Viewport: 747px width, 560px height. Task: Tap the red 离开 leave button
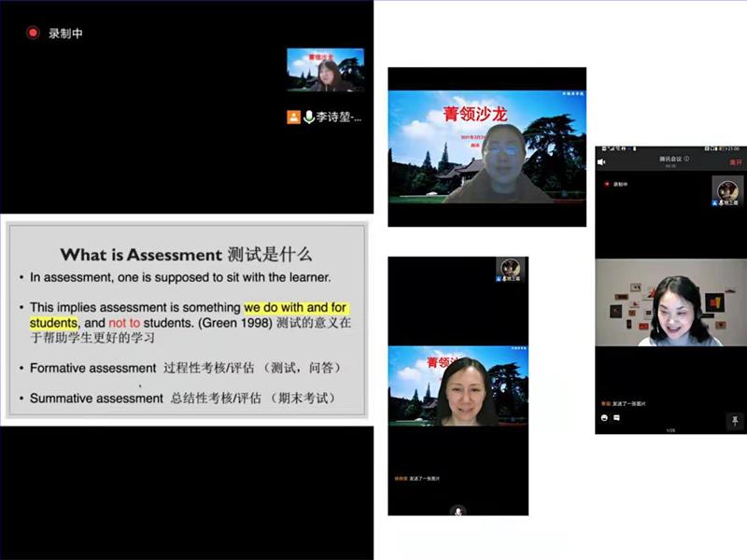pos(735,161)
